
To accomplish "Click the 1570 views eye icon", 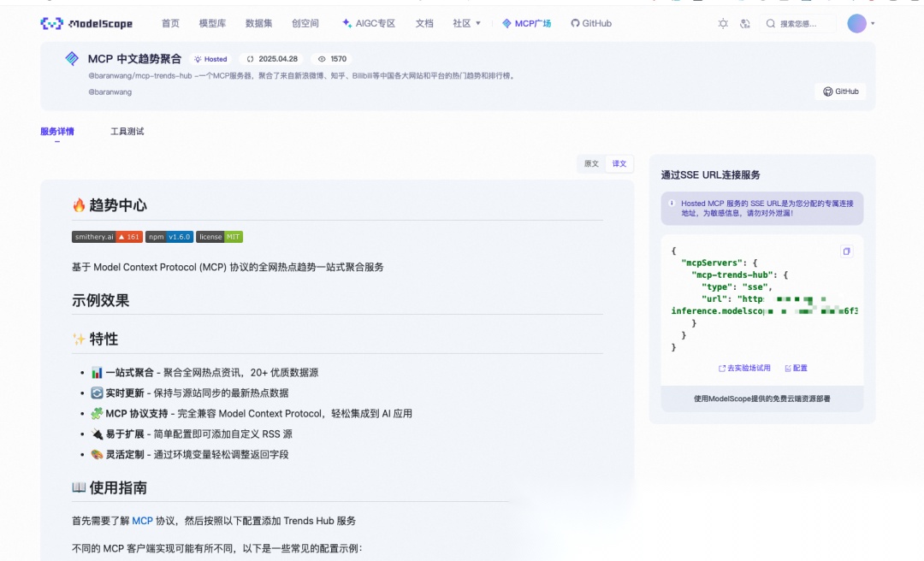I will coord(322,59).
